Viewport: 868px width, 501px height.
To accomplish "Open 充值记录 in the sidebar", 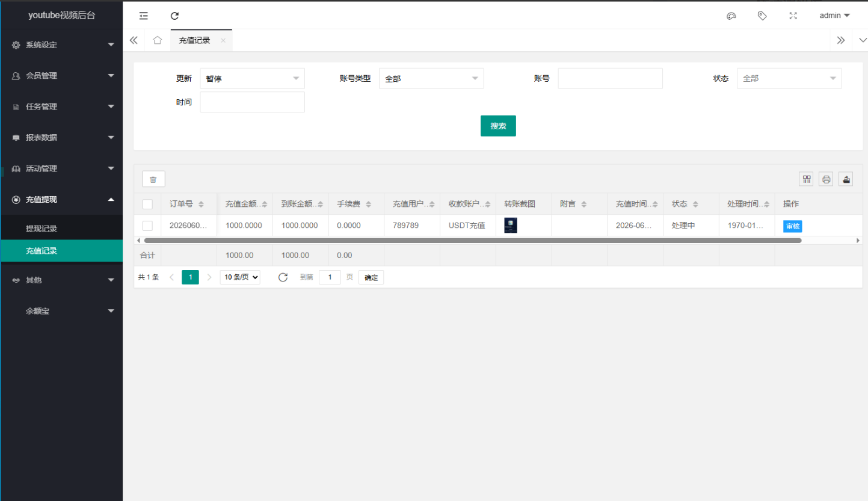I will [x=61, y=251].
